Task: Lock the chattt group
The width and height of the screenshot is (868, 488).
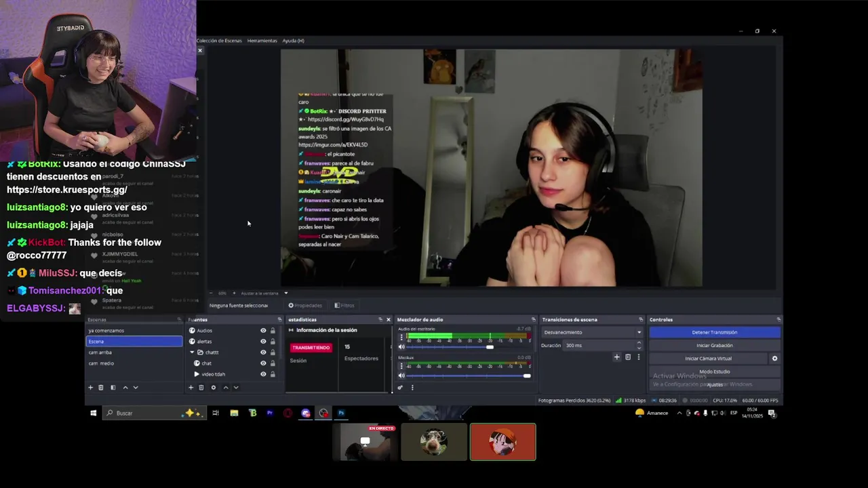Action: point(273,352)
